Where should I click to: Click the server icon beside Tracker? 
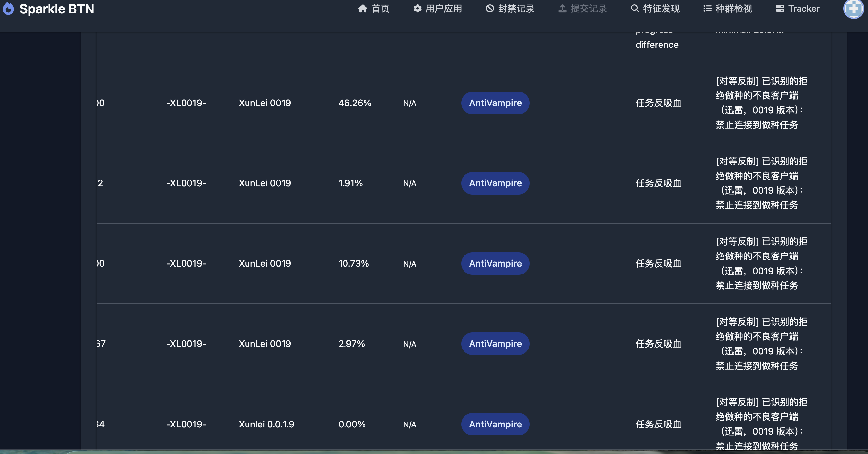click(x=780, y=9)
